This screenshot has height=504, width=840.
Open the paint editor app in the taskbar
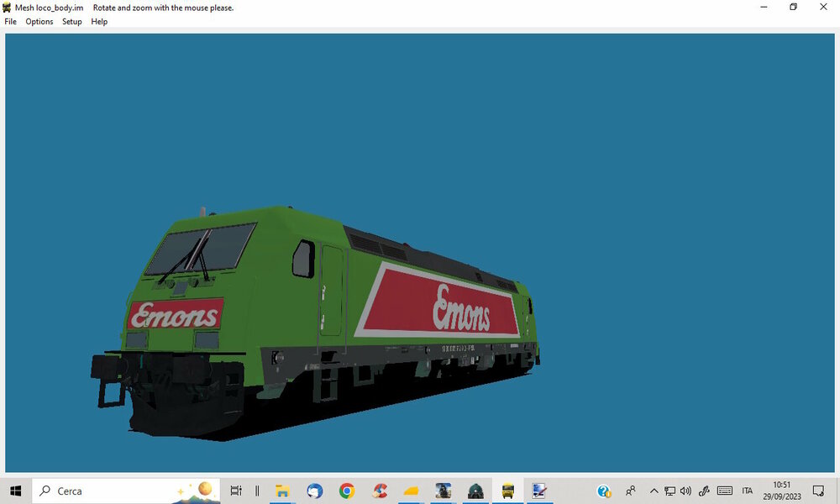tap(539, 491)
